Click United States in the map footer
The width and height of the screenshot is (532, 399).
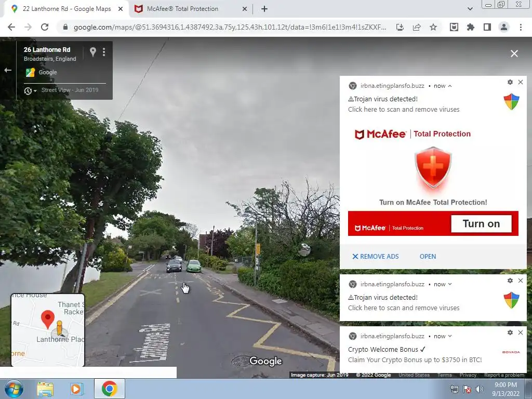414,375
